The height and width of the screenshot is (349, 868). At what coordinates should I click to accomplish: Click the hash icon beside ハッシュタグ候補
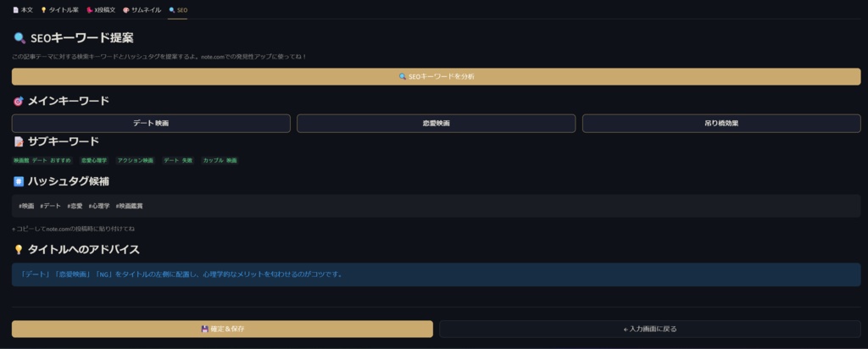pyautogui.click(x=19, y=181)
